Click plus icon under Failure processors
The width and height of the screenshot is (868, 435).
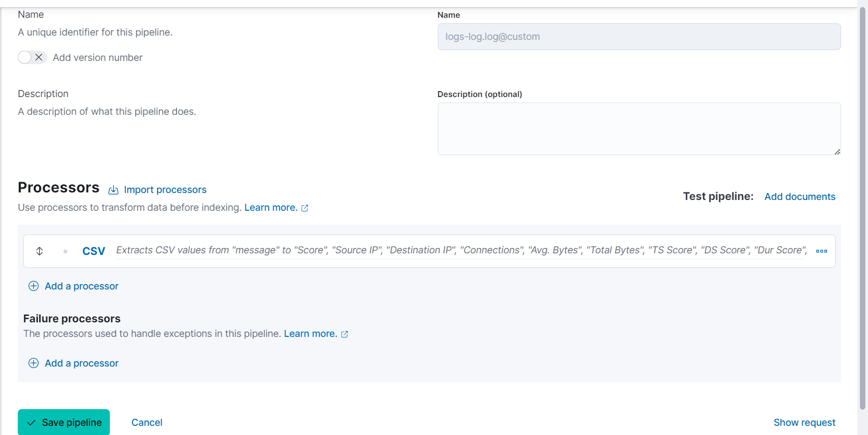(x=33, y=363)
